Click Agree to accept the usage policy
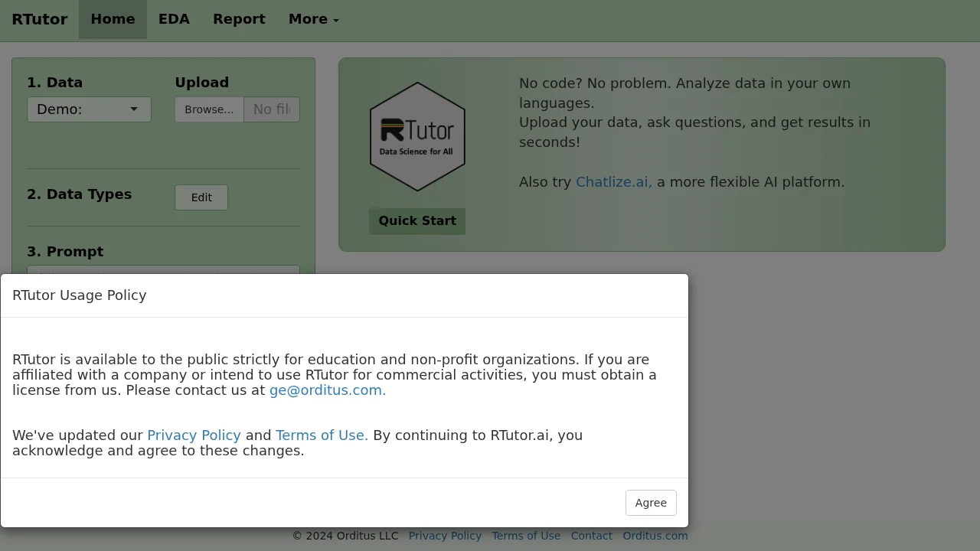The height and width of the screenshot is (551, 980). click(x=650, y=503)
